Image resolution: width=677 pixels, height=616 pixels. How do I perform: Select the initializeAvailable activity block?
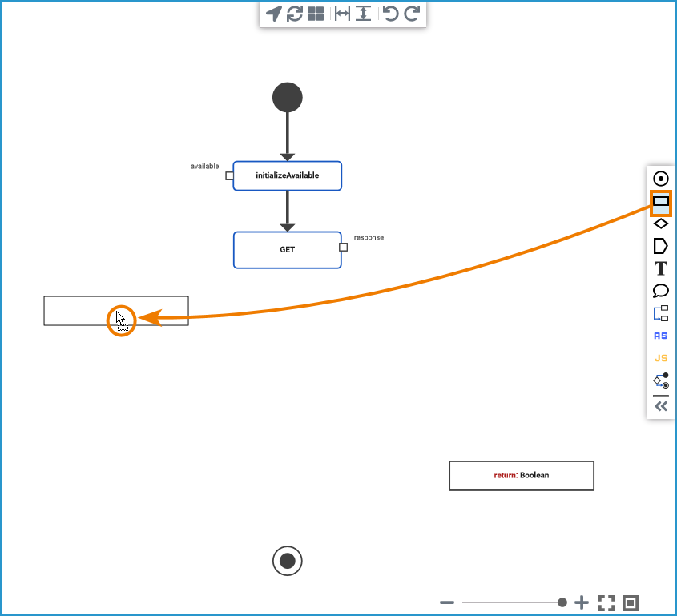pos(287,175)
